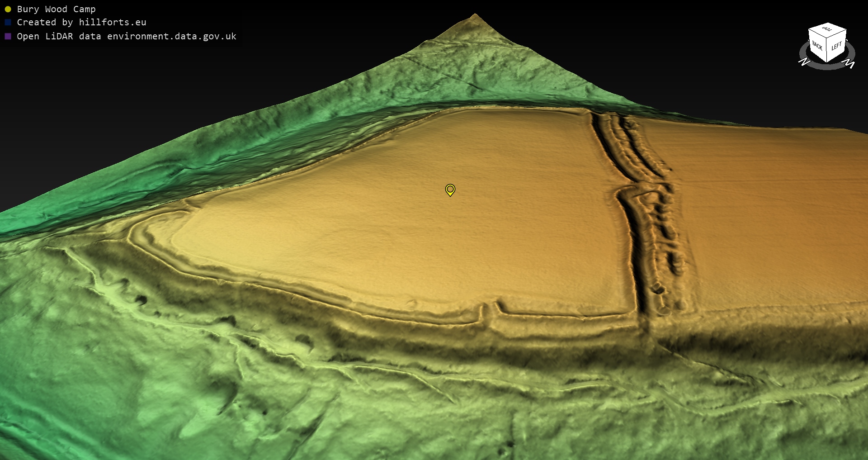Click the N compass letter by the cube
The width and height of the screenshot is (868, 460).
coord(804,62)
